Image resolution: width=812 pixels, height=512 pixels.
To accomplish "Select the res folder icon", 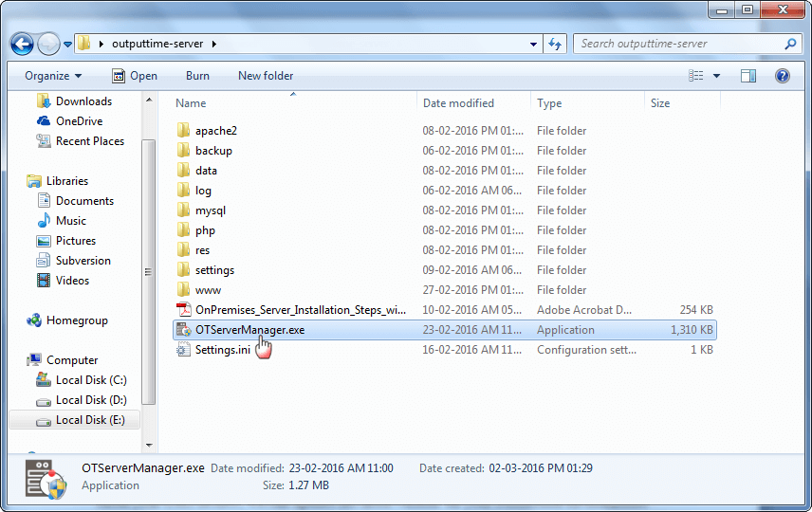I will (x=183, y=250).
